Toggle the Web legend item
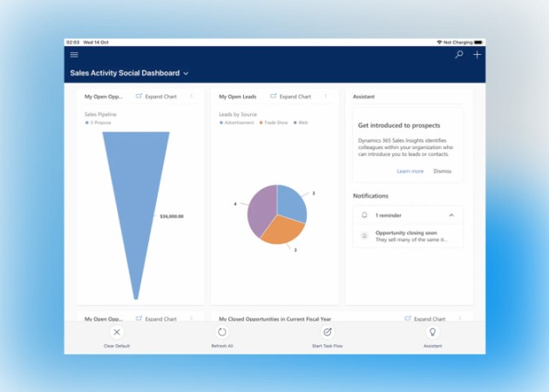 (301, 123)
